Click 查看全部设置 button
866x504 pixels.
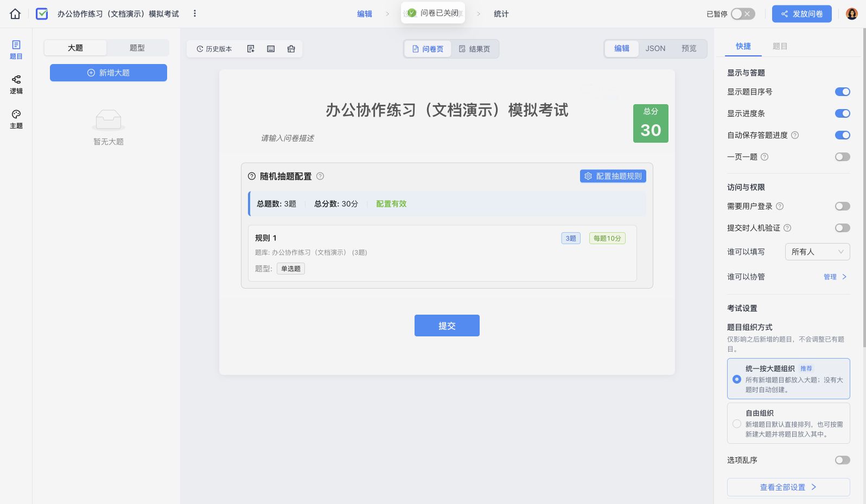click(x=788, y=487)
